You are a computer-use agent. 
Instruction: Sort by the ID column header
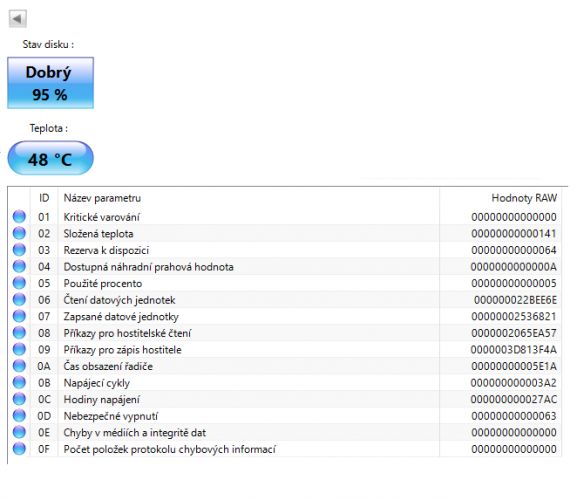coord(44,198)
